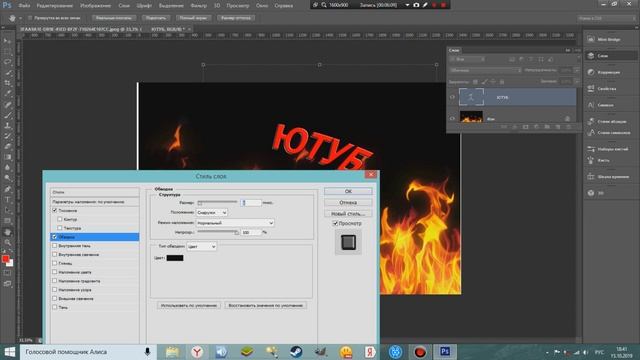
Task: Select the Gradient tool
Action: 7,158
